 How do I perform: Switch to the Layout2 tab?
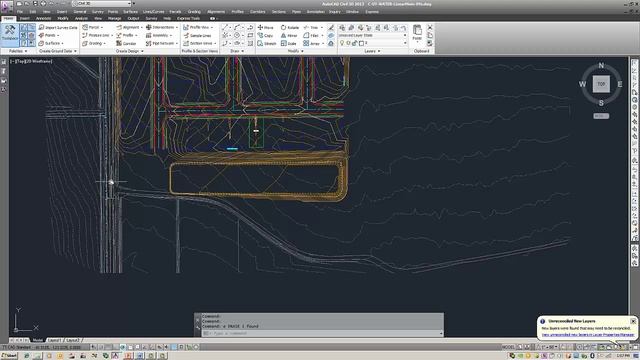coord(73,340)
